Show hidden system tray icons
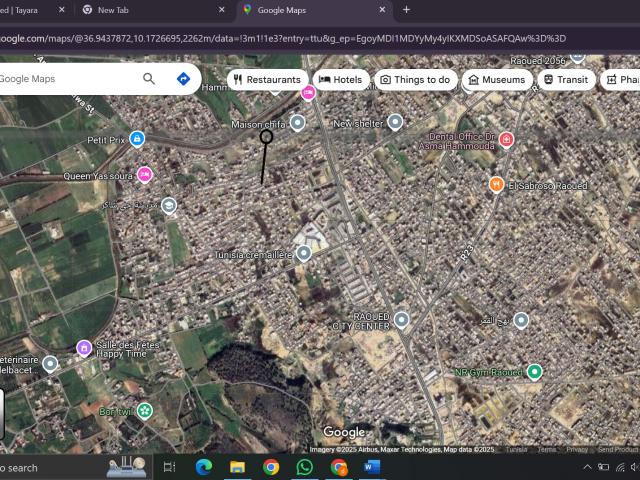The image size is (640, 480). click(587, 467)
